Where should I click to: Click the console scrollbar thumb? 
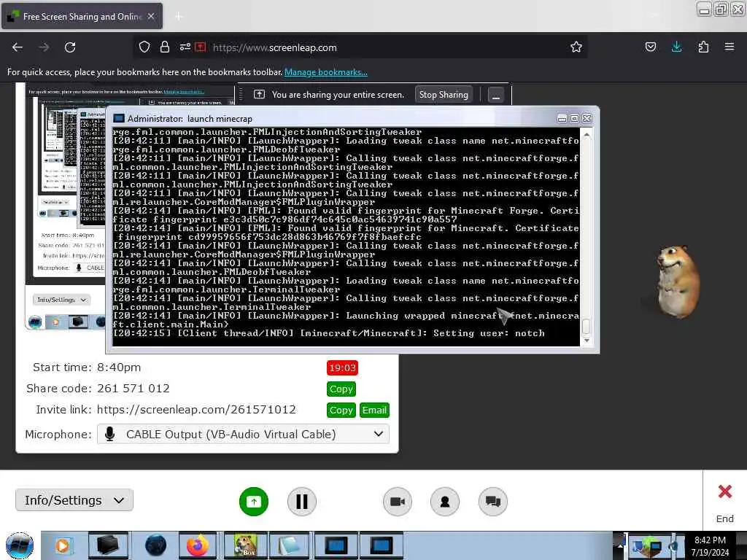pos(587,327)
